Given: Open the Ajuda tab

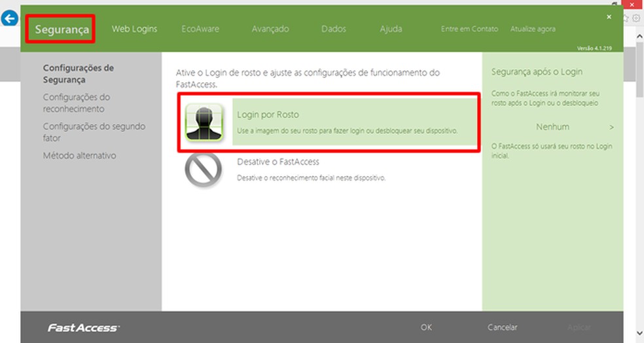Looking at the screenshot, I should click(391, 29).
